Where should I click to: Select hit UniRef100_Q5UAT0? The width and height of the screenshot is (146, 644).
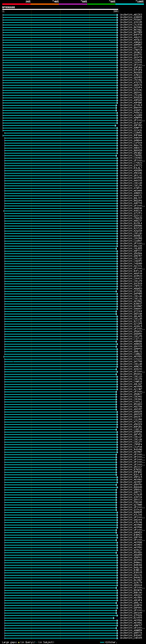tap(131, 331)
